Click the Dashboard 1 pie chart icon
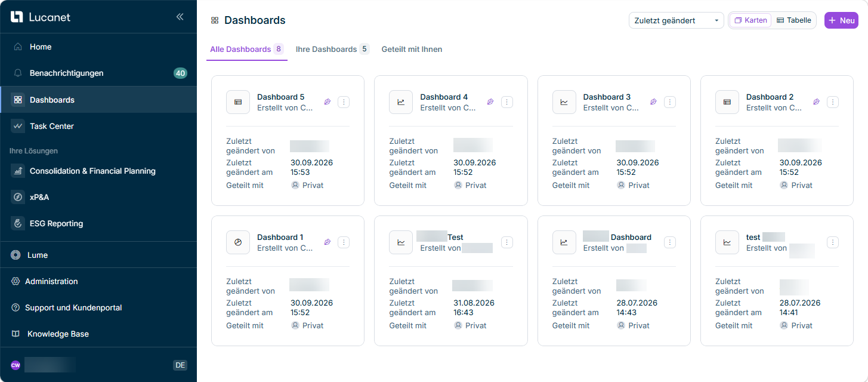868x382 pixels. 238,242
